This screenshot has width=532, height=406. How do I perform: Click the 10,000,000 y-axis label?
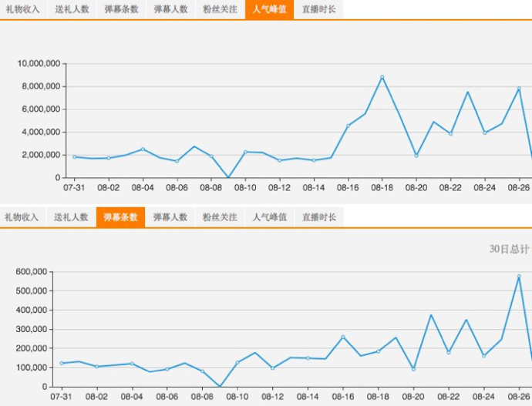click(x=39, y=63)
